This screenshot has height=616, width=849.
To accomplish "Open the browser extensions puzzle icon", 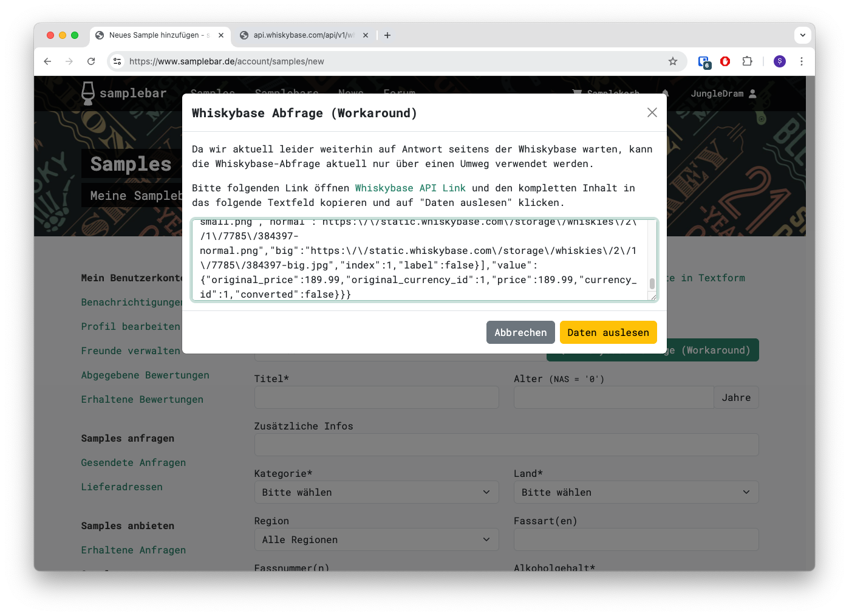I will (747, 61).
